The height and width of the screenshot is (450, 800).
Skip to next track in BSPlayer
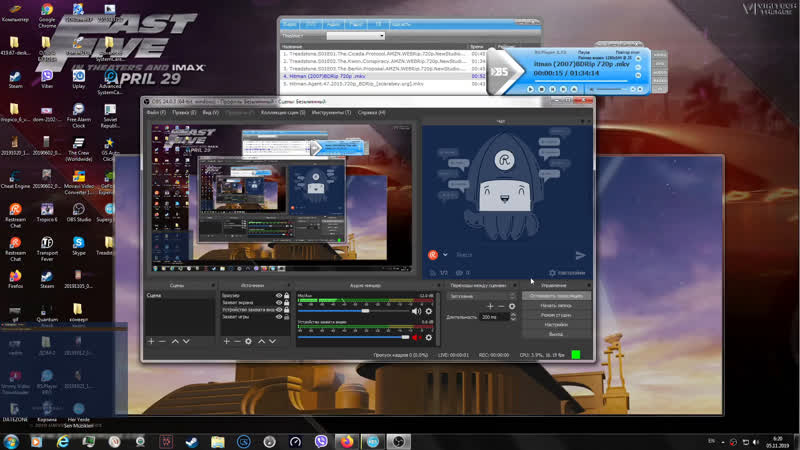pyautogui.click(x=563, y=89)
